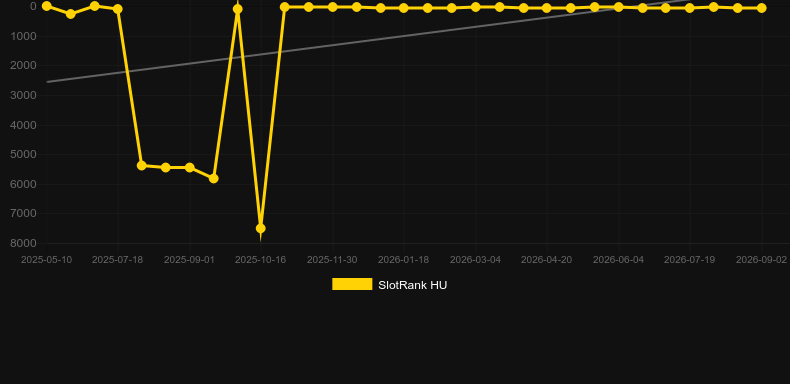Click the x-axis date 2026-06-04

pos(618,260)
